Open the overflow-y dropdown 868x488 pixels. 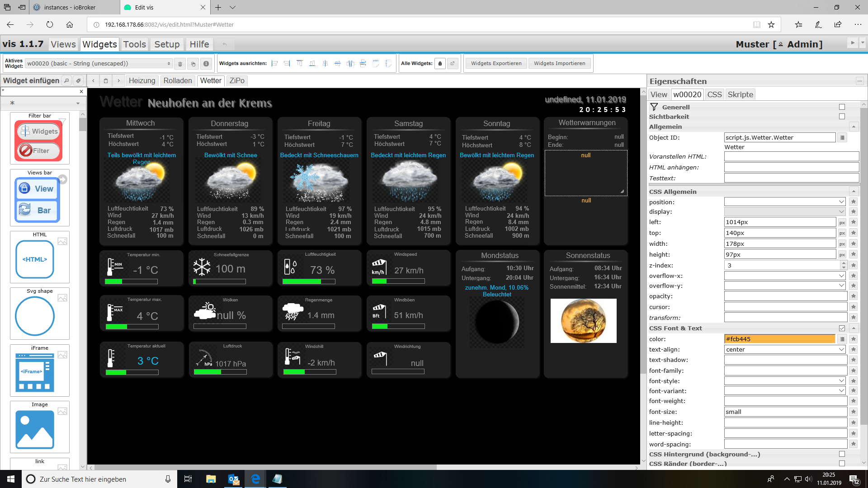(785, 286)
